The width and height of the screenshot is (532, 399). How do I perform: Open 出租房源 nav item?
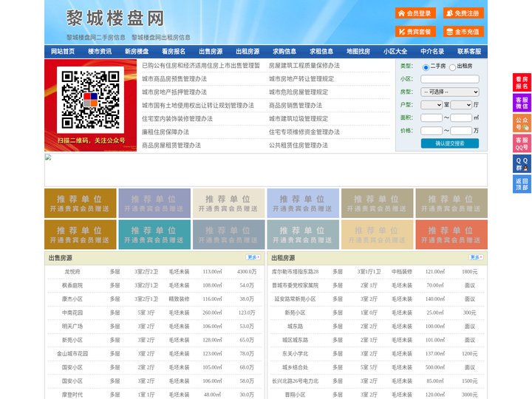[x=248, y=52]
